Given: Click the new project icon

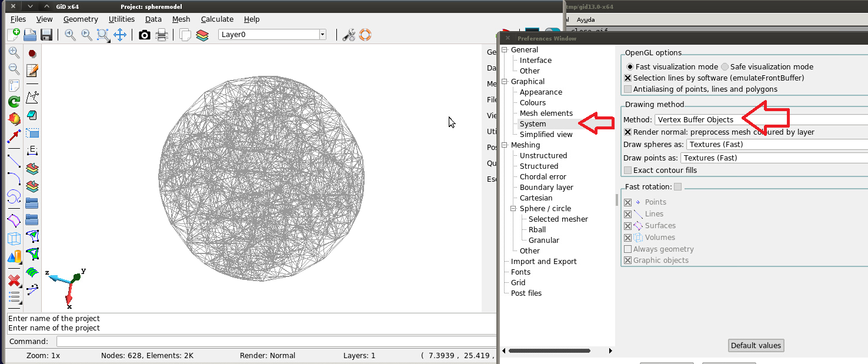Looking at the screenshot, I should (14, 35).
